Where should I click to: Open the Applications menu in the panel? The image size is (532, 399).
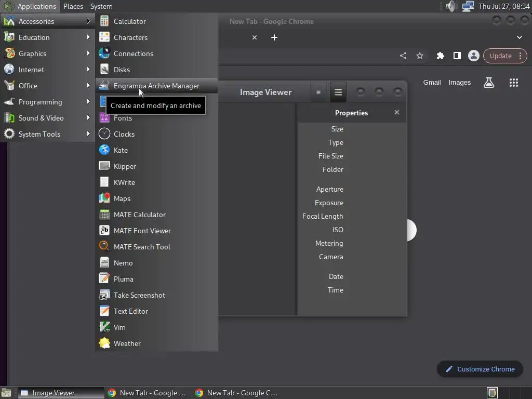[x=30, y=6]
